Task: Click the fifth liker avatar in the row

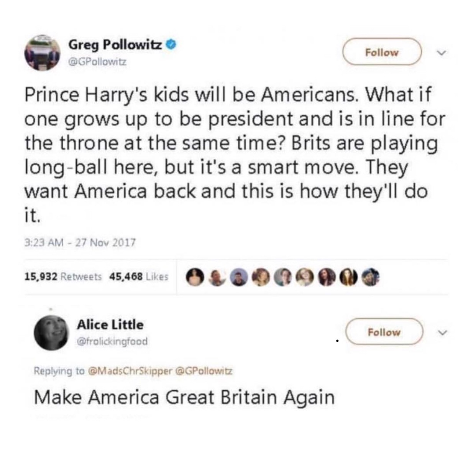Action: [x=283, y=277]
